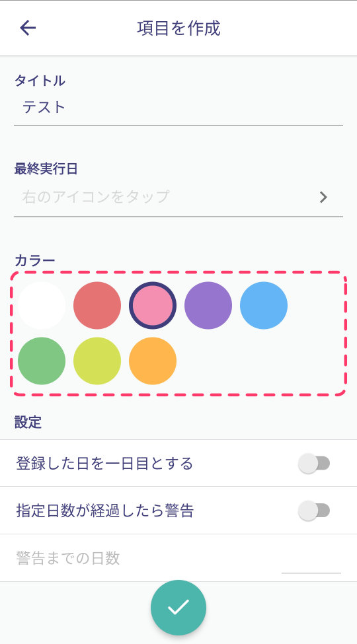This screenshot has height=644, width=357.
Task: Toggle 指定日数が経過したら警告 switch
Action: 314,511
